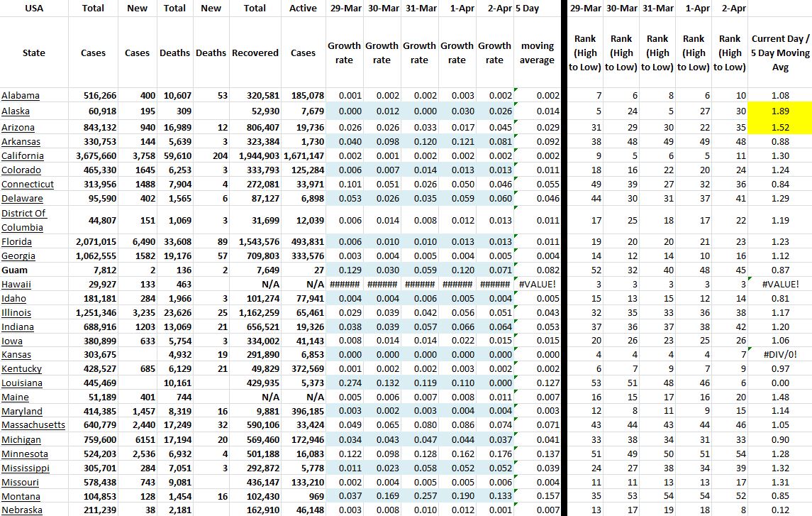
Task: Open the Alabama state link
Action: (x=21, y=96)
